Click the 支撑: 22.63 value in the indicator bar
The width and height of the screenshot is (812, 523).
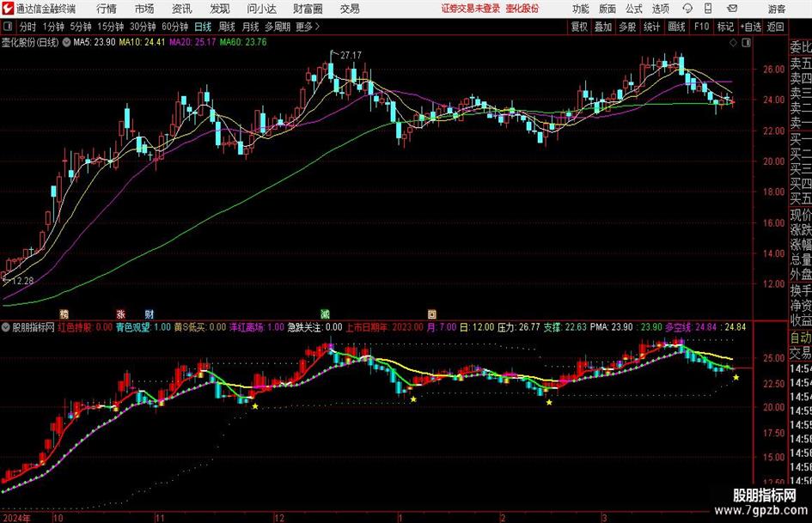(565, 327)
